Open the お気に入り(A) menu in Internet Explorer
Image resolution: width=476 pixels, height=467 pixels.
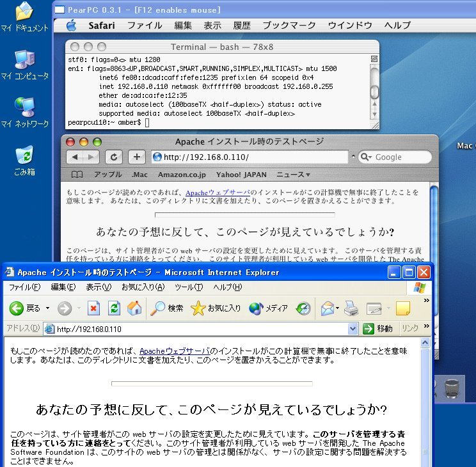coord(143,287)
